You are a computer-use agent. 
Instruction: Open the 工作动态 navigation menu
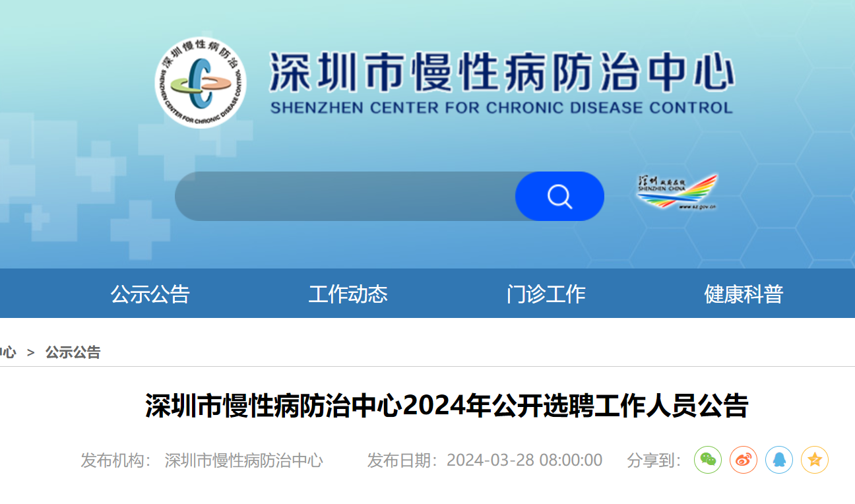tap(348, 294)
